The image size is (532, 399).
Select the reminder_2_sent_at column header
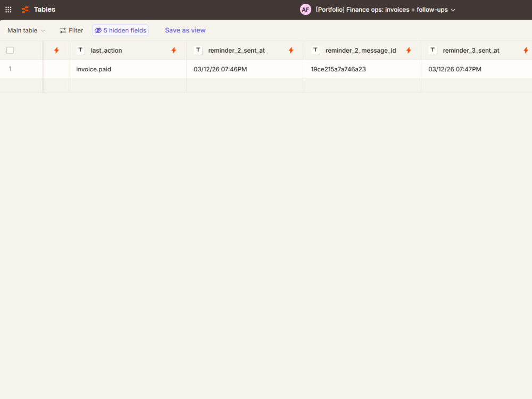click(245, 50)
